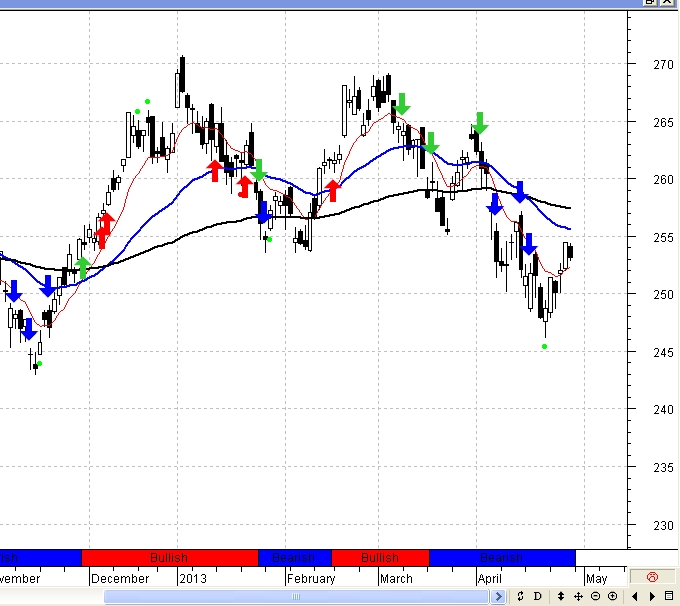This screenshot has height=606, width=680.
Task: Click the D daily period icon
Action: coord(538,596)
